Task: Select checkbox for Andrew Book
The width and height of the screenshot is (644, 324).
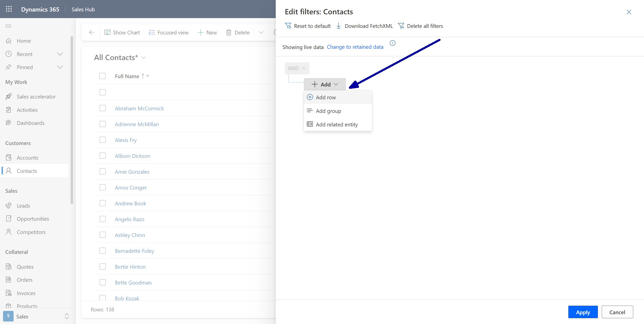Action: tap(102, 203)
